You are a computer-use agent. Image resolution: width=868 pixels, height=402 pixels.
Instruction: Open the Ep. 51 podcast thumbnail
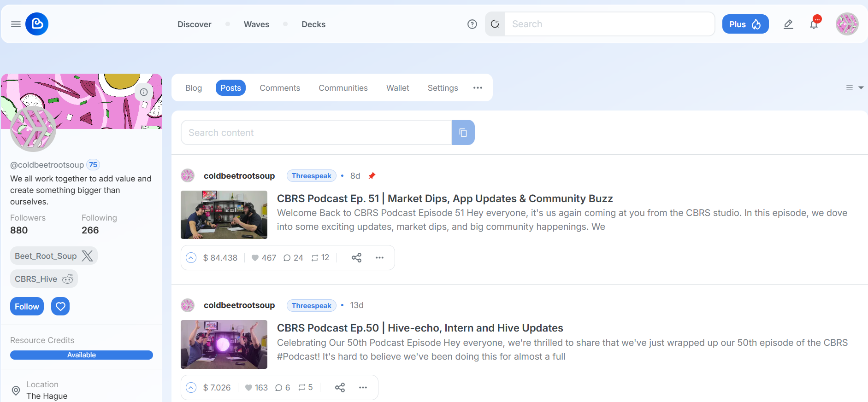pyautogui.click(x=224, y=215)
